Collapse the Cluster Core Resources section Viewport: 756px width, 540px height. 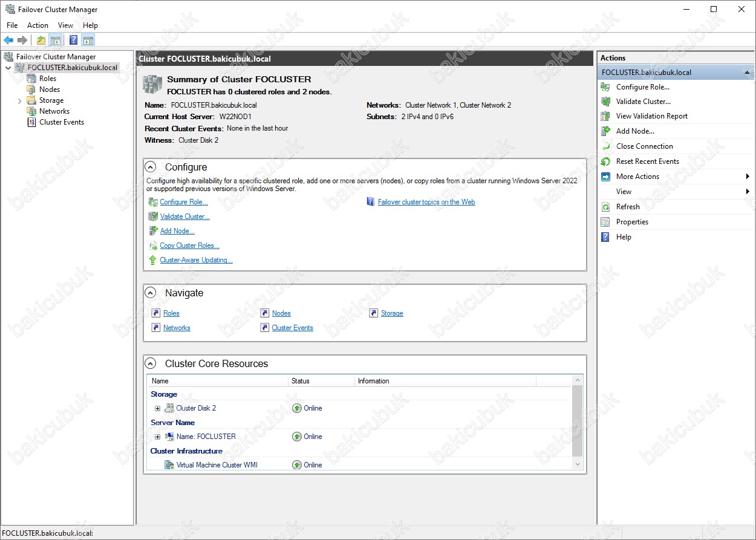click(151, 363)
